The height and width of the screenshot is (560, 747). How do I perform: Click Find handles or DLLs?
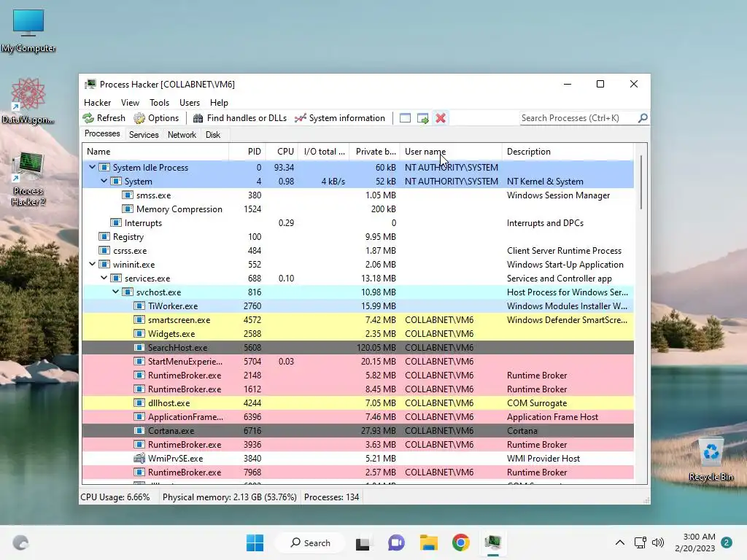point(239,118)
